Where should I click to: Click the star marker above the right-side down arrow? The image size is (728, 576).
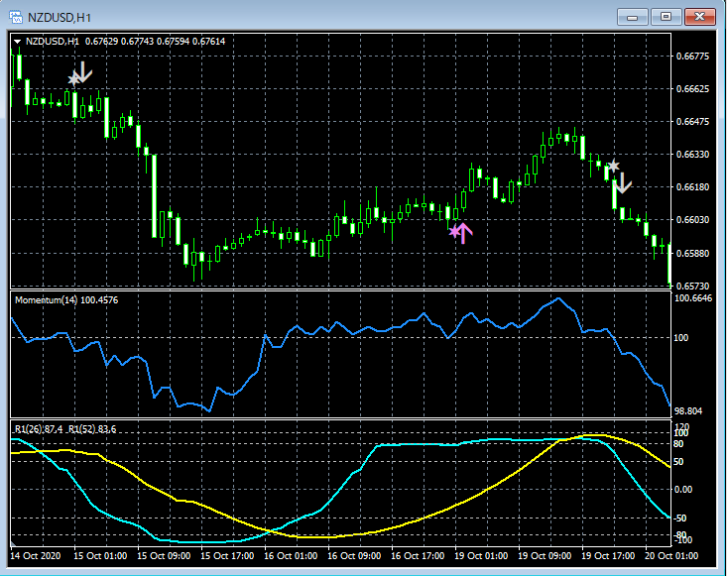(613, 166)
